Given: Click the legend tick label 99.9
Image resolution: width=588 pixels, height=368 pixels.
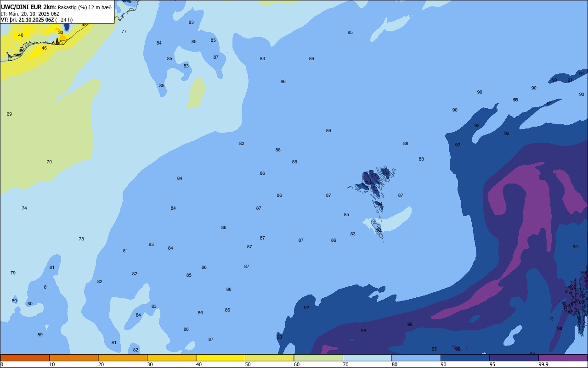Looking at the screenshot, I should (543, 364).
